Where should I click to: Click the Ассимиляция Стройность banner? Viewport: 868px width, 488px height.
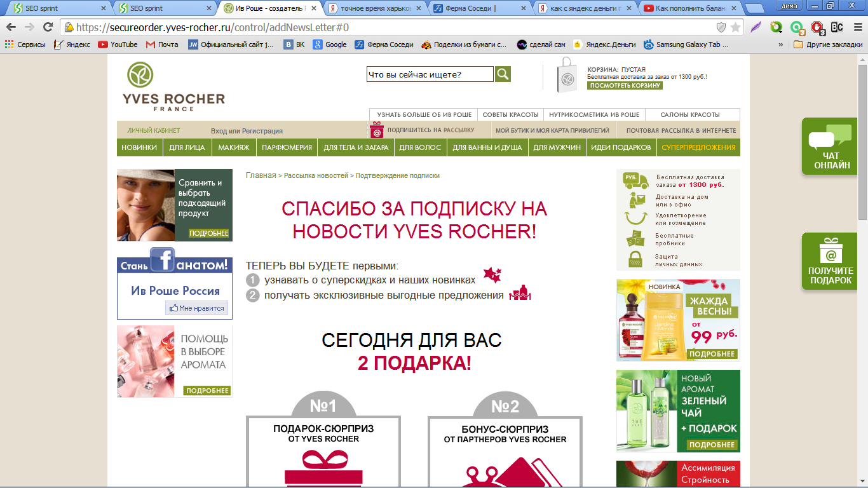pyautogui.click(x=678, y=474)
